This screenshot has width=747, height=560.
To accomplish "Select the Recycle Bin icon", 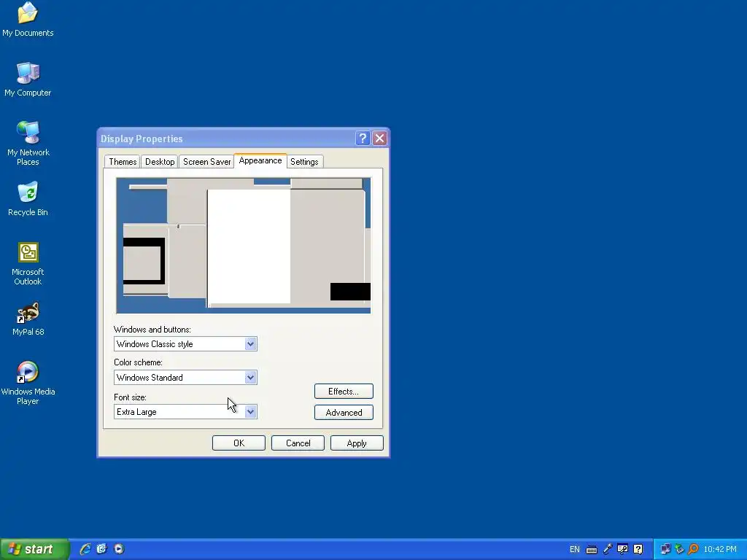I will click(x=28, y=198).
